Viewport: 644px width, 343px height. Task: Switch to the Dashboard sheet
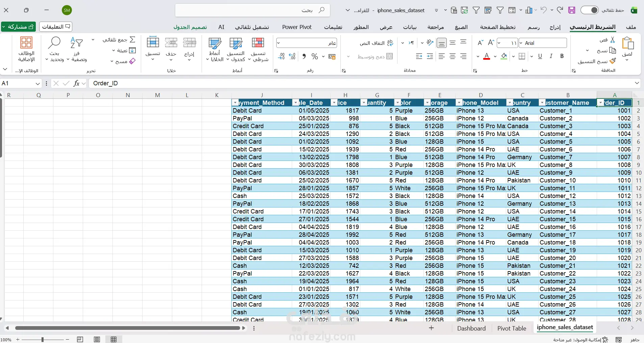pos(471,328)
